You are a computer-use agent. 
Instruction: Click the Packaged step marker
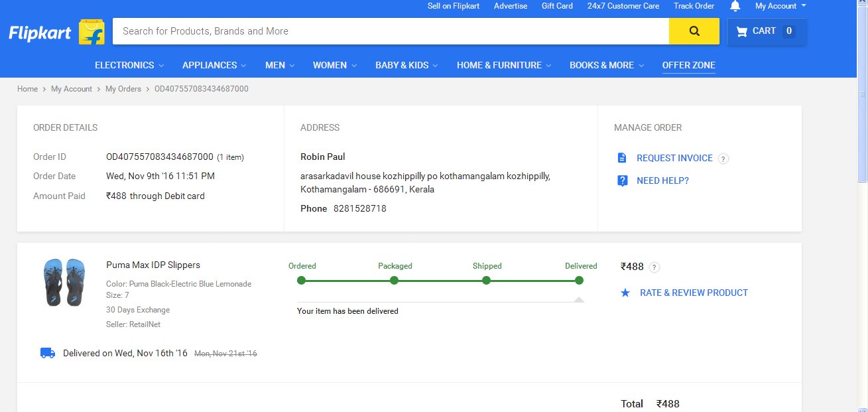pos(394,281)
